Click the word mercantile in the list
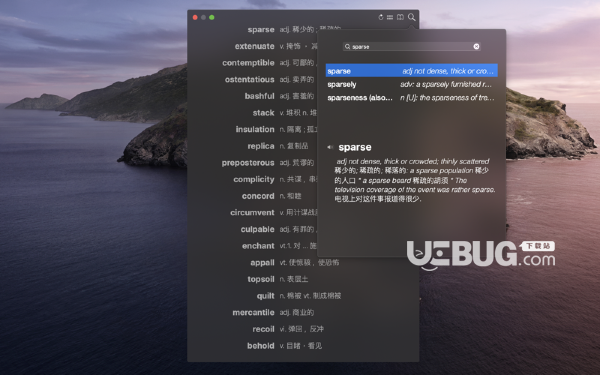This screenshot has height=375, width=600. (x=253, y=313)
